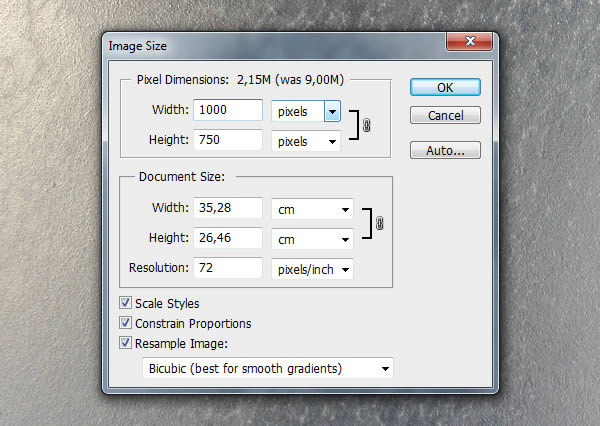Open the Auto... resolution settings
This screenshot has width=600, height=426.
[x=445, y=151]
